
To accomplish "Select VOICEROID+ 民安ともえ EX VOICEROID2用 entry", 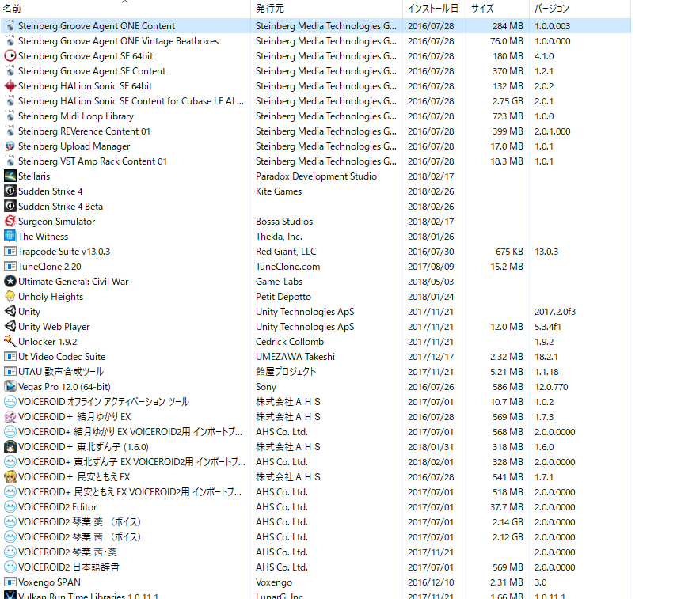I will pos(130,492).
